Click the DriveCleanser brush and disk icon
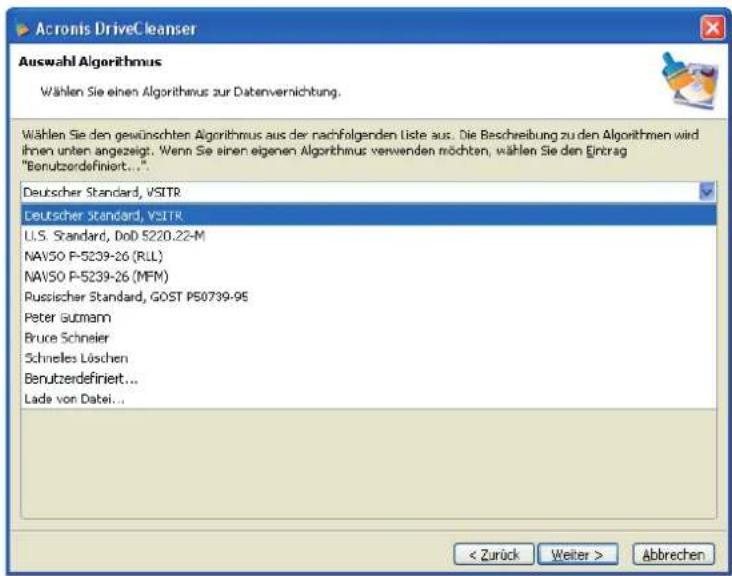 point(690,80)
